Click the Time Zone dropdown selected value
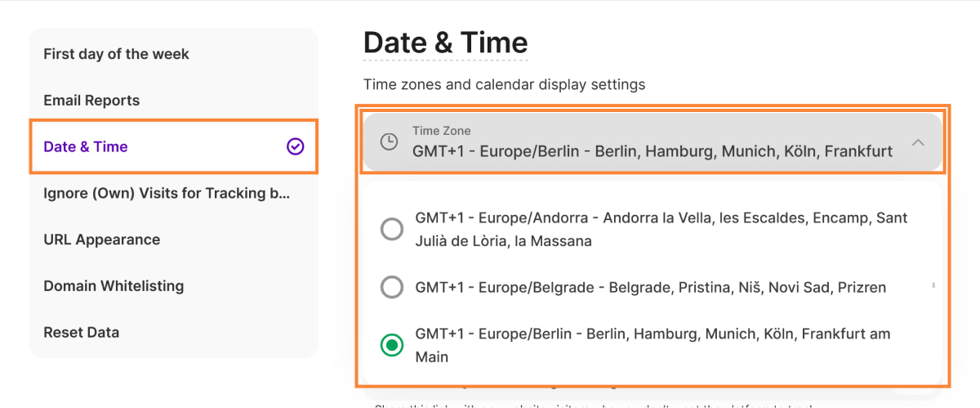 click(652, 150)
